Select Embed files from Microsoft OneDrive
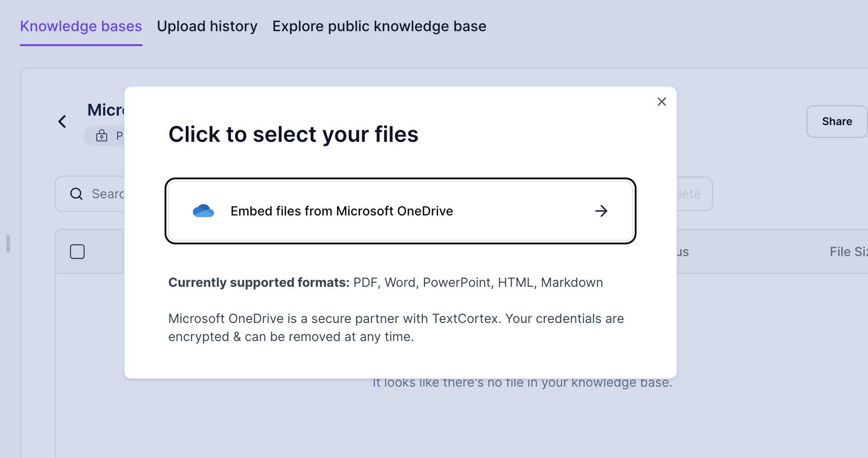868x458 pixels. [400, 210]
